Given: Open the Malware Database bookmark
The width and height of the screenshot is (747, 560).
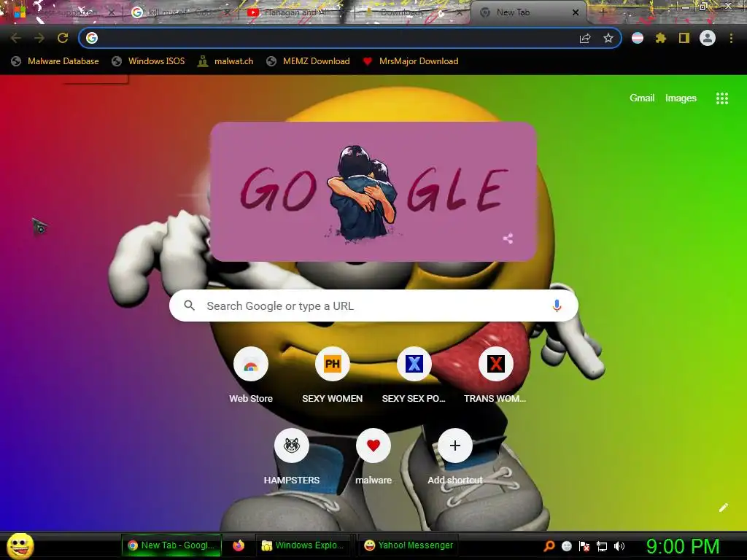Looking at the screenshot, I should [x=55, y=61].
